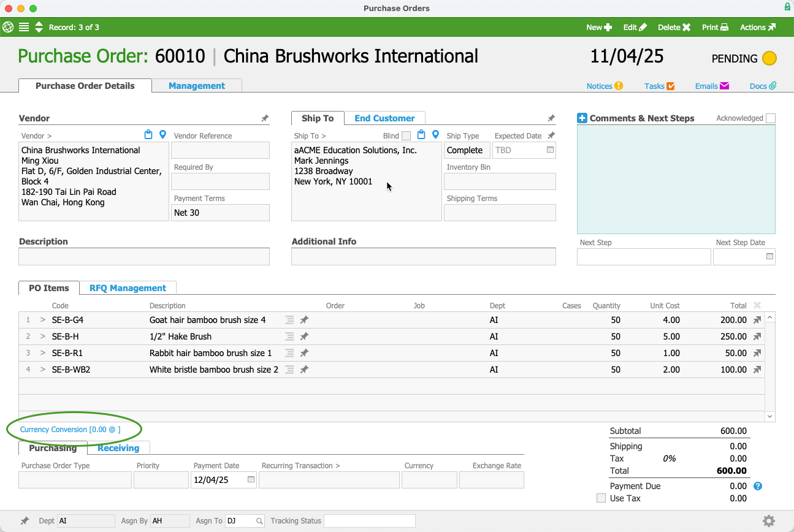Click the Payment Terms field showing Net 30
Screen dimensions: 794x532
click(220, 213)
